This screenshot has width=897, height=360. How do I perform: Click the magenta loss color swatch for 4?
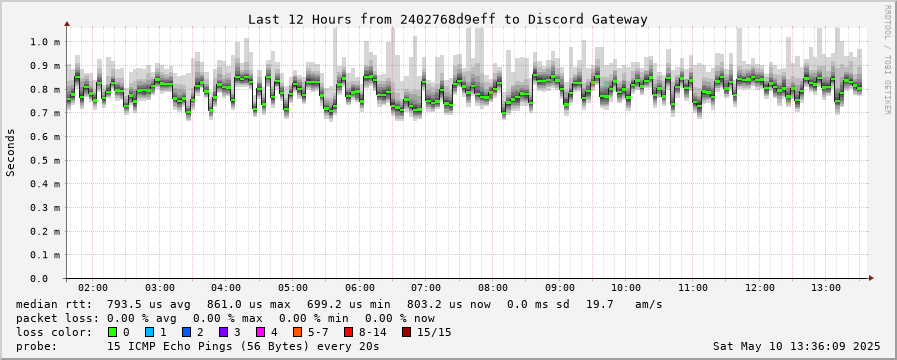260,332
